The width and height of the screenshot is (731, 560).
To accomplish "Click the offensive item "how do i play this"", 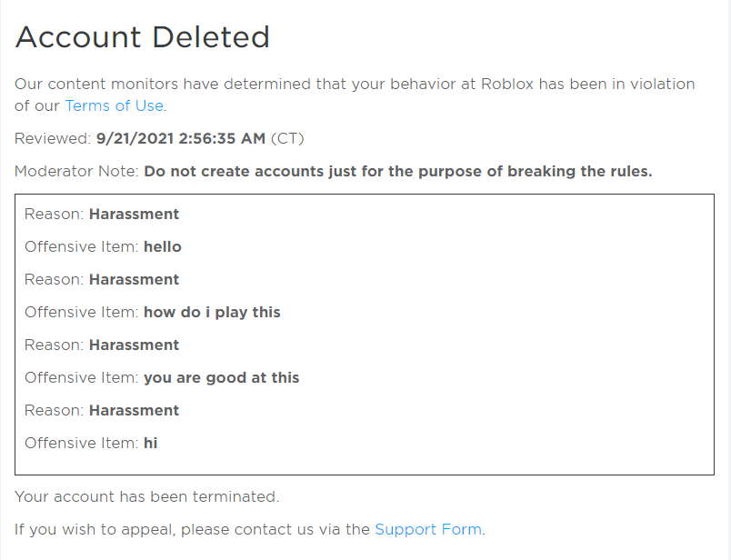I will [212, 313].
